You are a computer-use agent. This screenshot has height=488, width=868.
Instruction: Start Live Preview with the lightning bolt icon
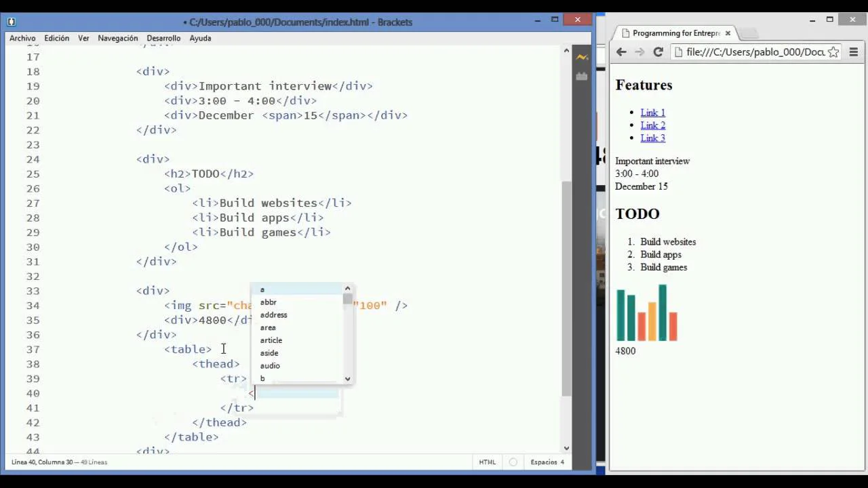click(x=582, y=58)
